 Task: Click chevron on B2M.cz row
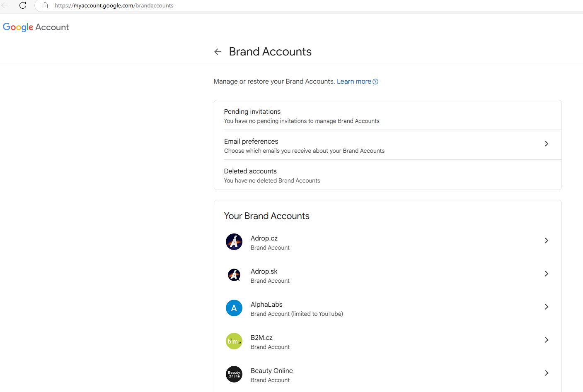[547, 340]
